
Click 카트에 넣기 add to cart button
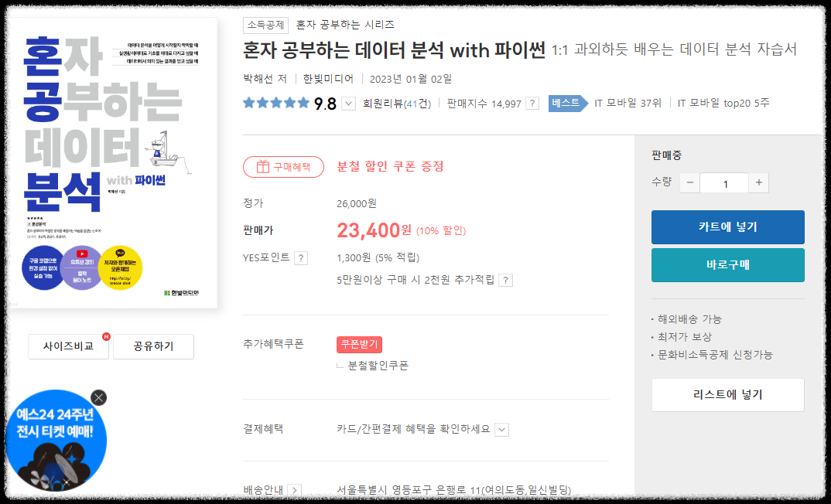point(727,227)
